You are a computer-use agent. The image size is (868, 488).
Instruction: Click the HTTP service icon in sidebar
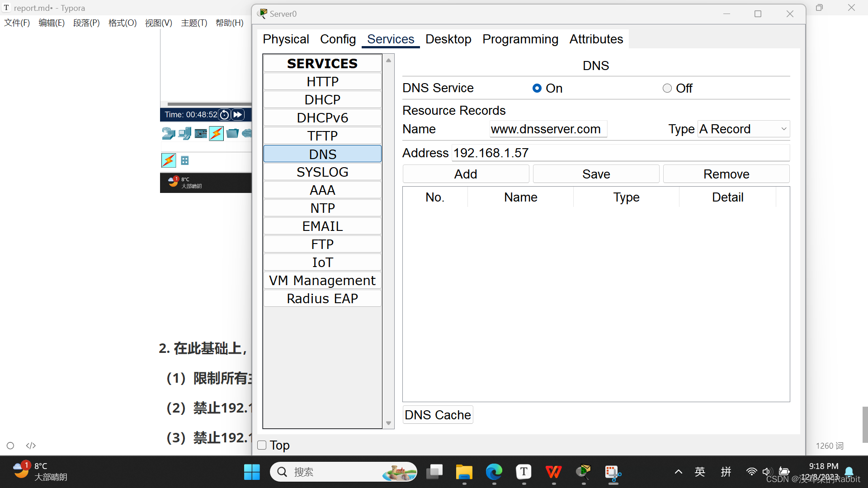click(x=322, y=81)
